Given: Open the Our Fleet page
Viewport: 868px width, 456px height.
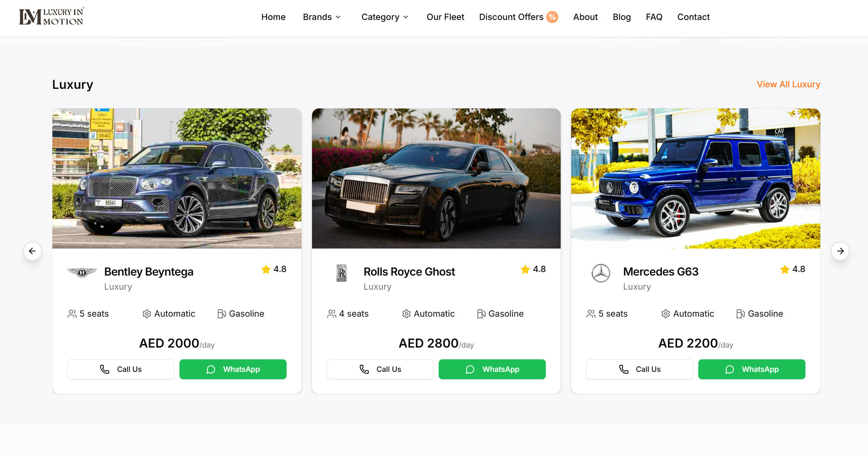Looking at the screenshot, I should (x=445, y=17).
